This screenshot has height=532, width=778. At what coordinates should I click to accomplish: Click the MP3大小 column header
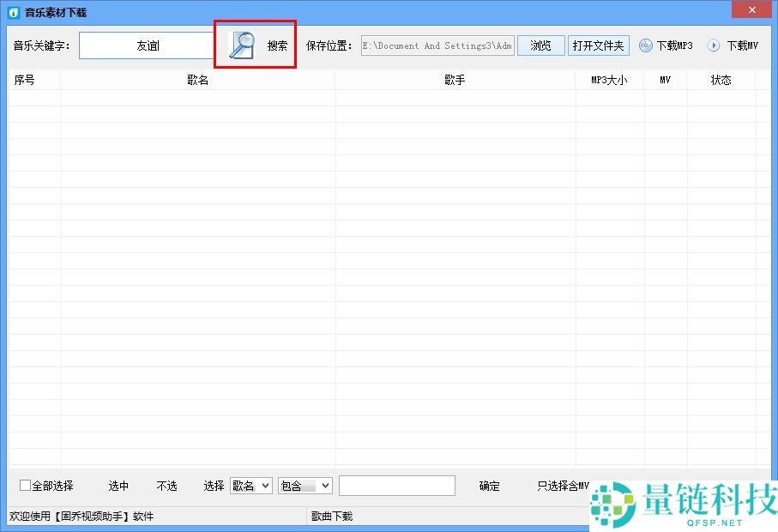coord(609,80)
